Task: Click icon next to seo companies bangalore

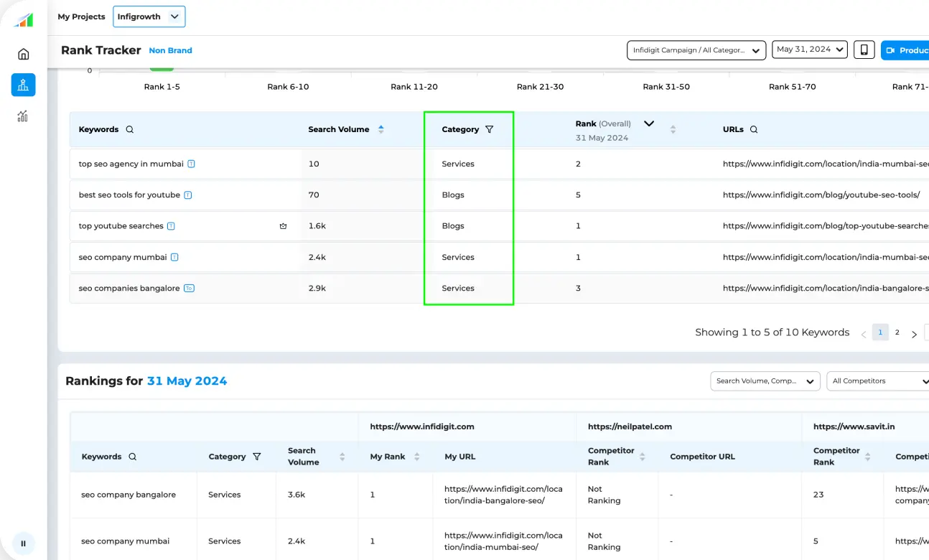Action: click(189, 288)
